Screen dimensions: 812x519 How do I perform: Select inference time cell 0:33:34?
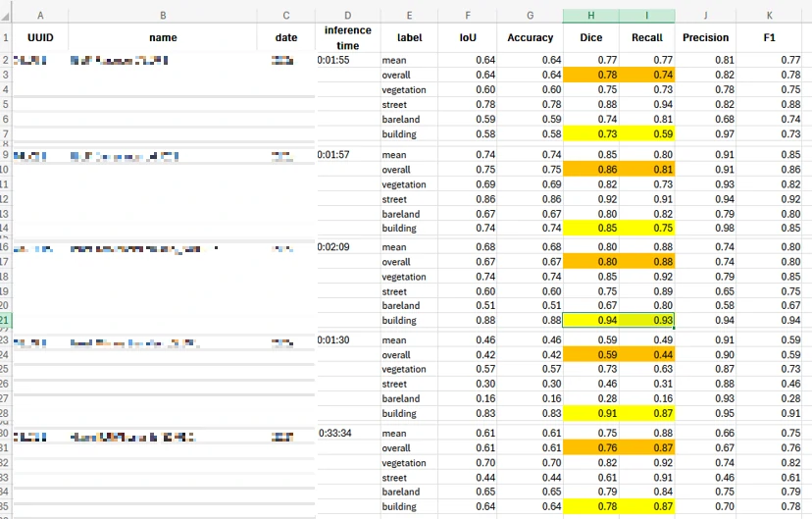tap(347, 433)
